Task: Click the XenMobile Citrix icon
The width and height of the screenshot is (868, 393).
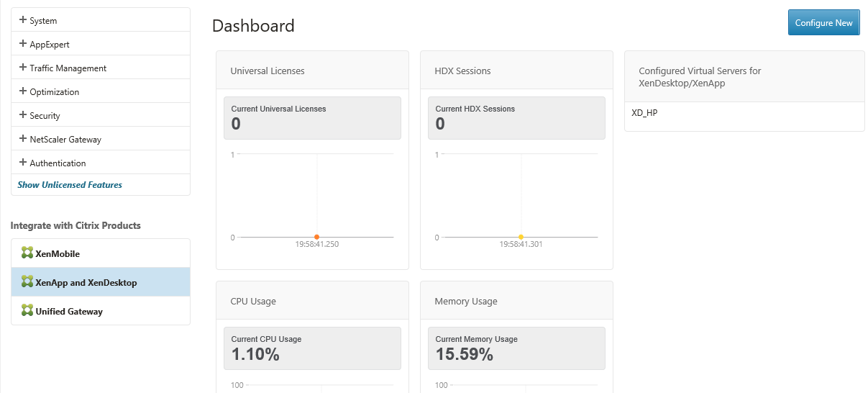Action: (27, 253)
